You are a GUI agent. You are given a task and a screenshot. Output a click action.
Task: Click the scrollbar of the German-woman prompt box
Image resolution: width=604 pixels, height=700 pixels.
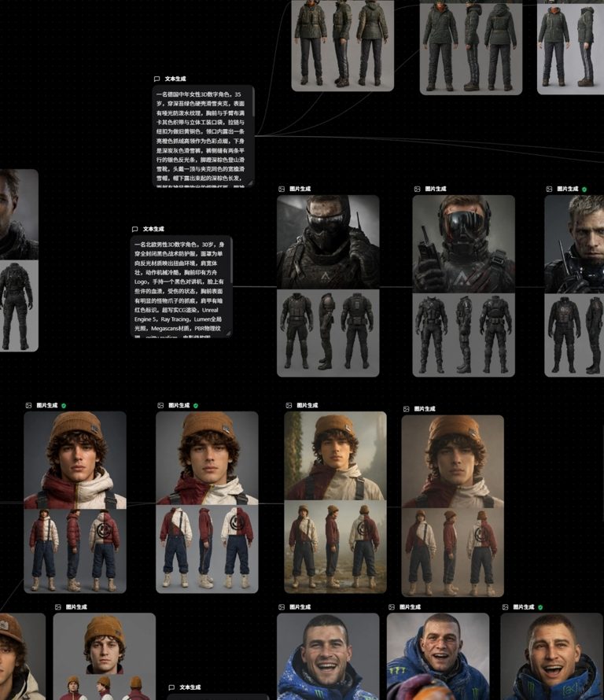point(253,101)
